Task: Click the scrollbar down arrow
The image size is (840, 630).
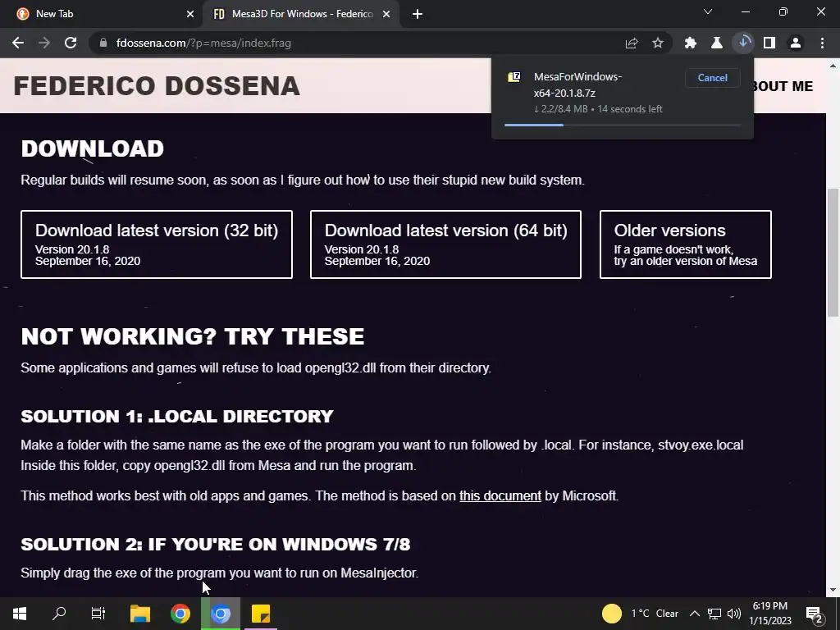Action: (833, 590)
